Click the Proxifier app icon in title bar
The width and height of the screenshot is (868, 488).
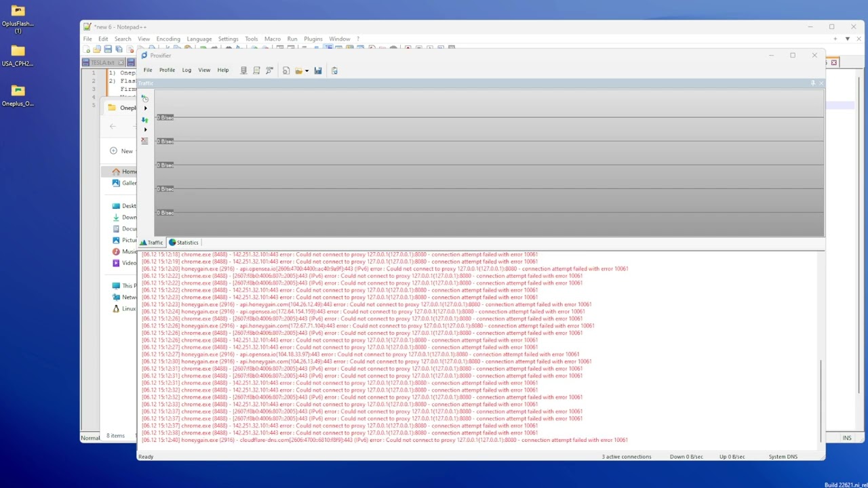click(x=144, y=56)
